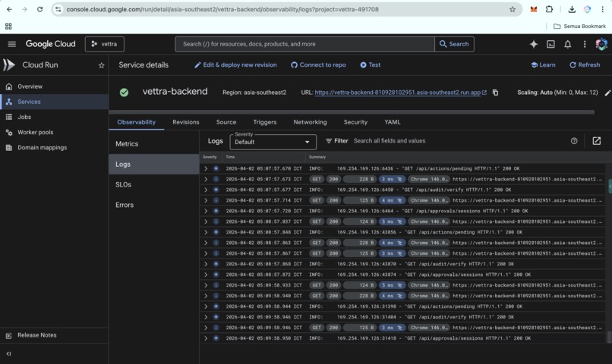Switch to the Triggers tab
The image size is (612, 364).
(265, 122)
